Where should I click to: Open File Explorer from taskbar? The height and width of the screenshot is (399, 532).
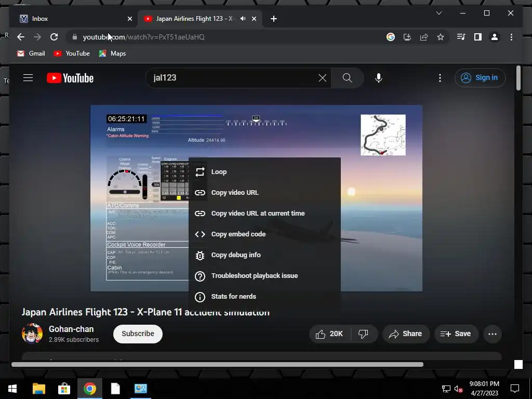point(38,389)
